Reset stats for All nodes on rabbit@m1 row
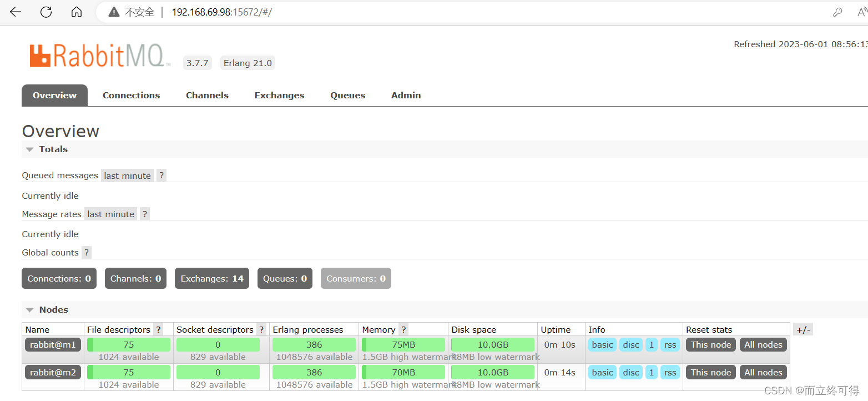The width and height of the screenshot is (868, 401). click(763, 344)
